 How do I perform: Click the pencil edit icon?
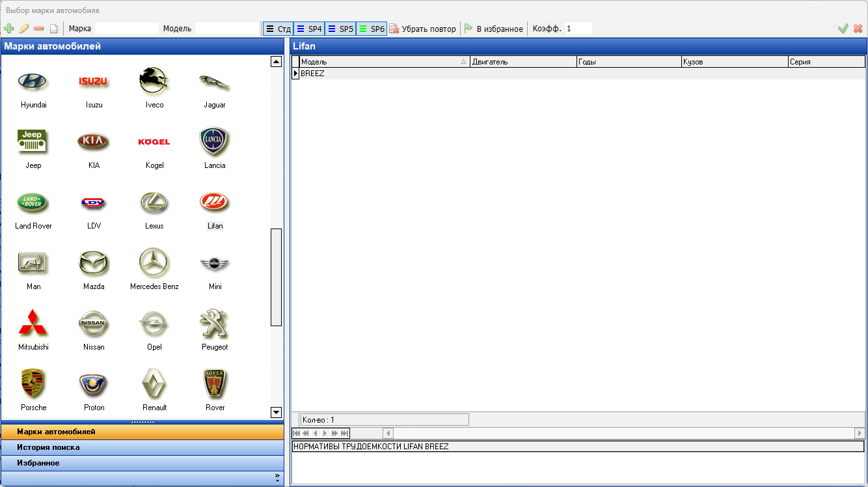tap(23, 29)
